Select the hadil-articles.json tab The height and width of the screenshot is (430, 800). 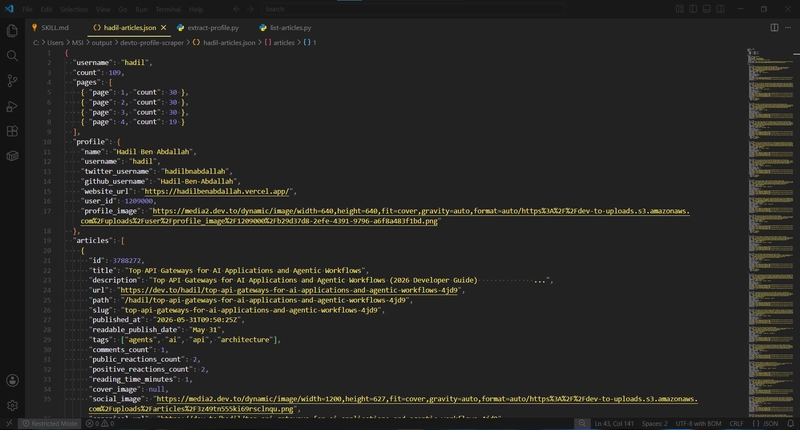tap(130, 28)
